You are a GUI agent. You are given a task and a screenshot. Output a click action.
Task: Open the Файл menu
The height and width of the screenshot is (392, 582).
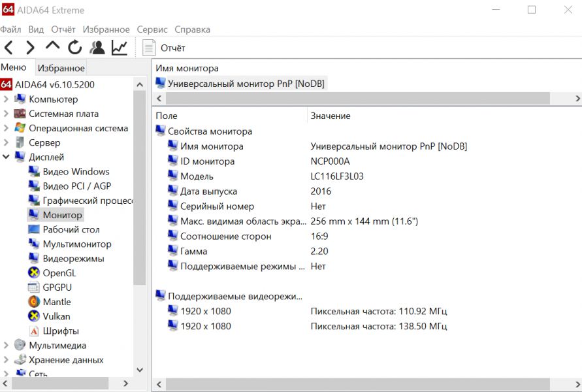10,29
